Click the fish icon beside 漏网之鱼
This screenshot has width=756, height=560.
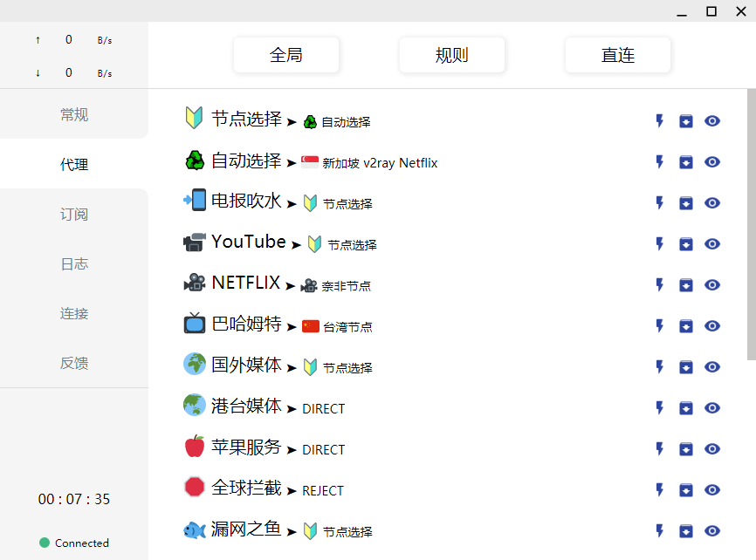coord(195,530)
